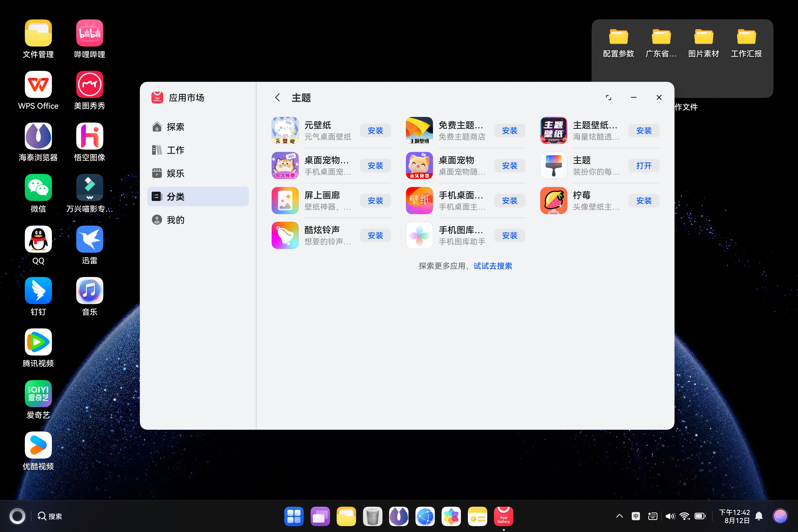The height and width of the screenshot is (532, 798).
Task: Open the 酷炫铃声 bell app icon
Action: click(285, 236)
